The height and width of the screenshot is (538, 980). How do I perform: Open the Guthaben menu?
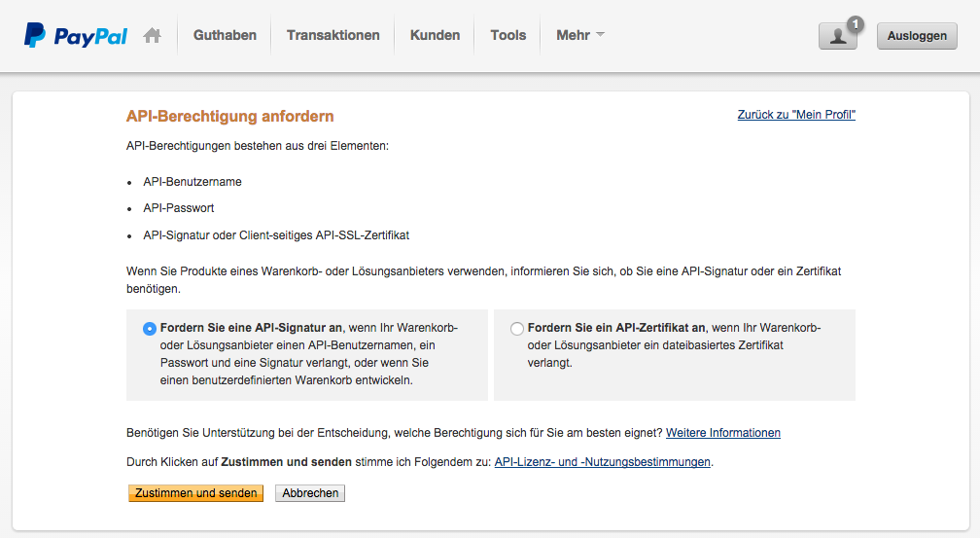(225, 35)
